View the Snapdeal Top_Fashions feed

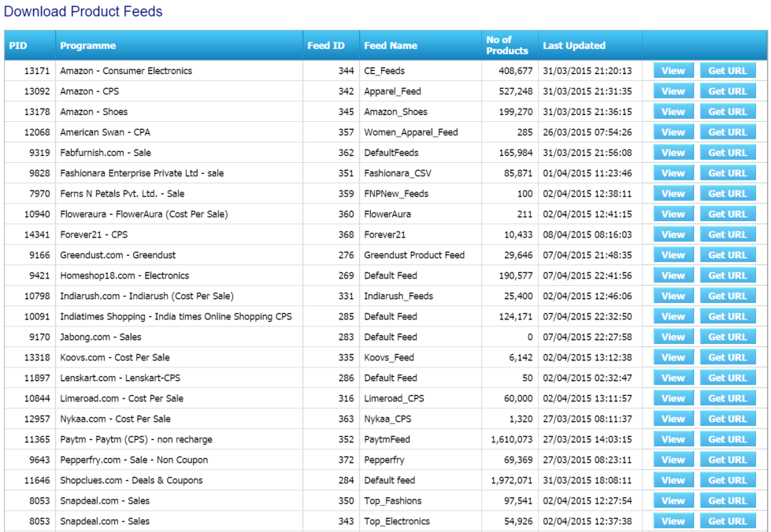pos(673,501)
